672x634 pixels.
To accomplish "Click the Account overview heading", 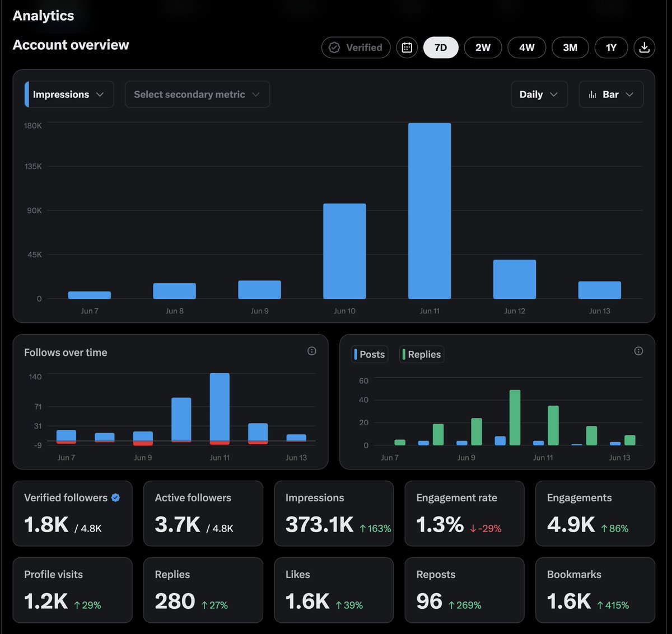I will pyautogui.click(x=71, y=45).
